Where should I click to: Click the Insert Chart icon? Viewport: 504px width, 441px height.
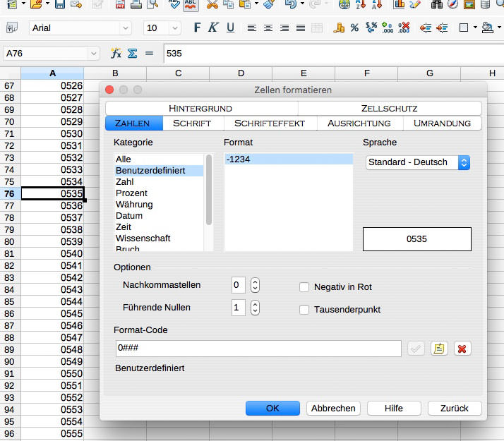coord(399,4)
